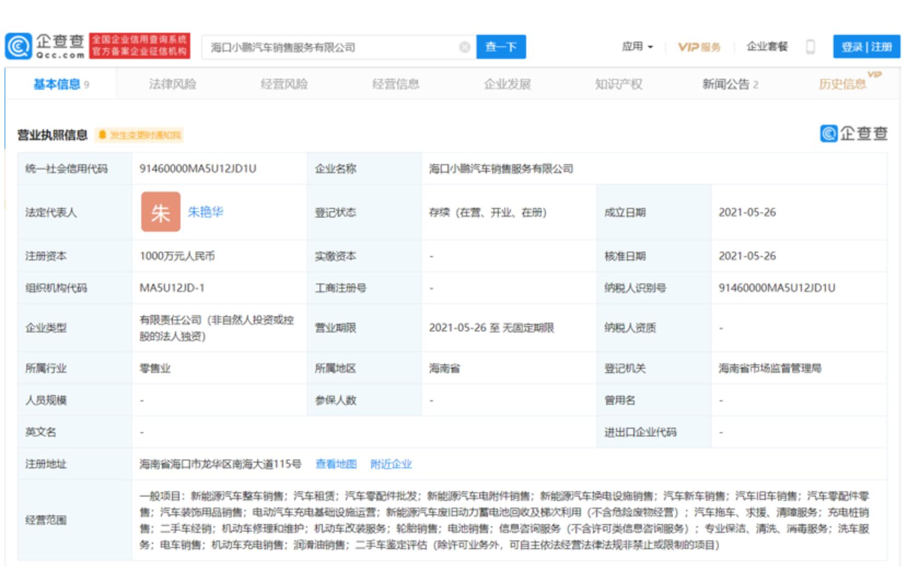Open the 经营信息 tab
The image size is (908, 588).
coord(395,84)
